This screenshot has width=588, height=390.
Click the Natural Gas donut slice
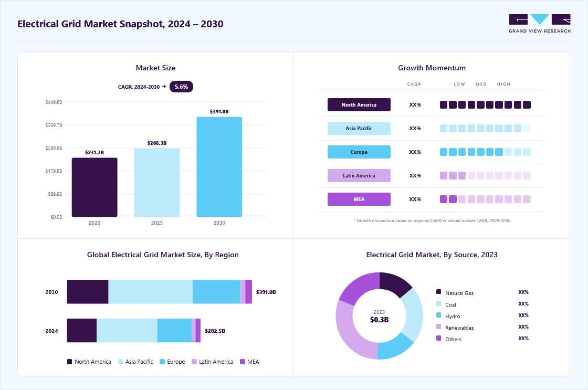pos(394,283)
